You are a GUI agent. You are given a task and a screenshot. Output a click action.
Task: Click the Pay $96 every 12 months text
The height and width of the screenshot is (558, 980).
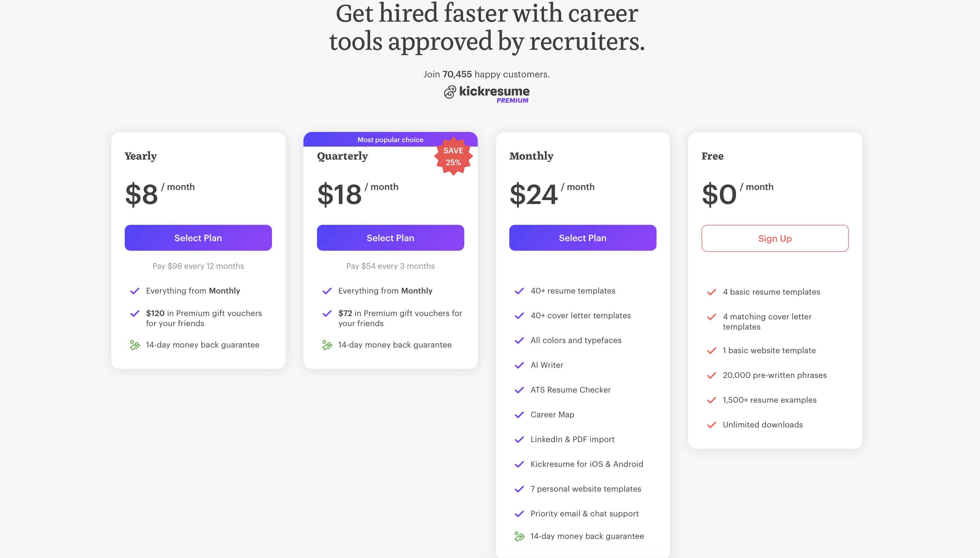tap(198, 266)
